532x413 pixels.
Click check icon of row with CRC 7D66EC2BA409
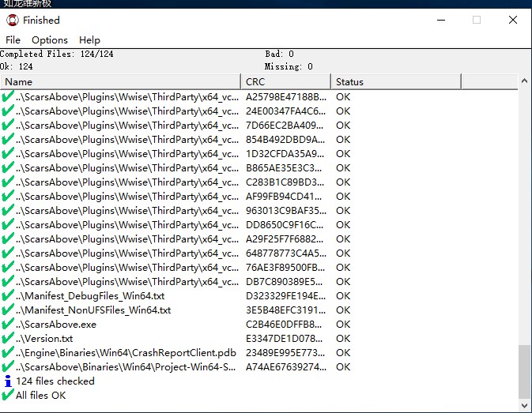[7, 126]
